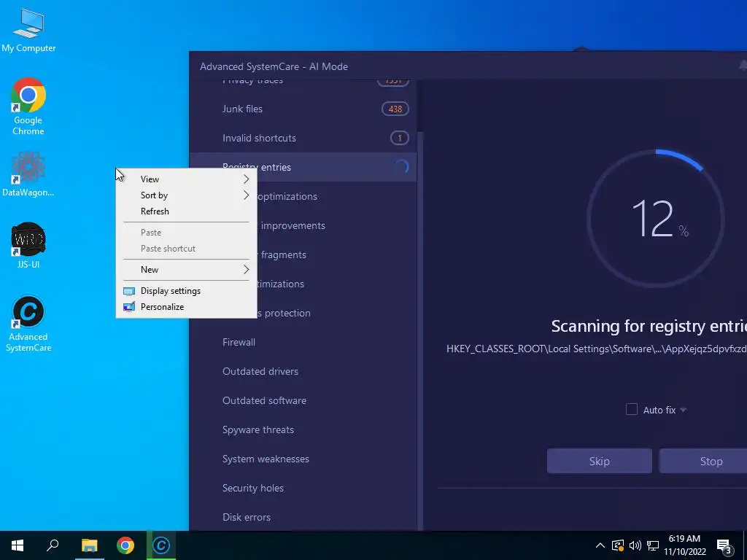
Task: Open File Explorer from the taskbar
Action: click(x=89, y=545)
